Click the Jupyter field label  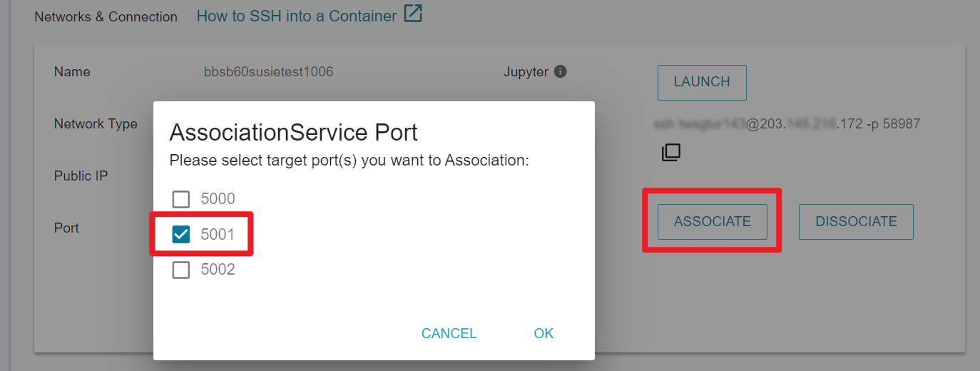[x=526, y=72]
